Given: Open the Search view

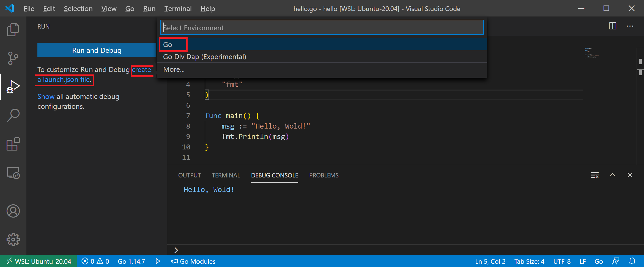Looking at the screenshot, I should 13,115.
